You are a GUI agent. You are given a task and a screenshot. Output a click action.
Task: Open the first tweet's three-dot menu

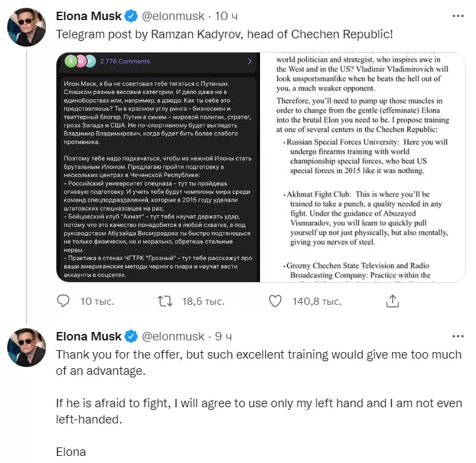(x=458, y=16)
